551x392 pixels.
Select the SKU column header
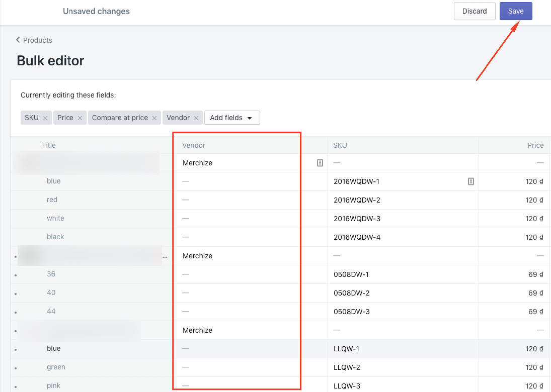(340, 145)
